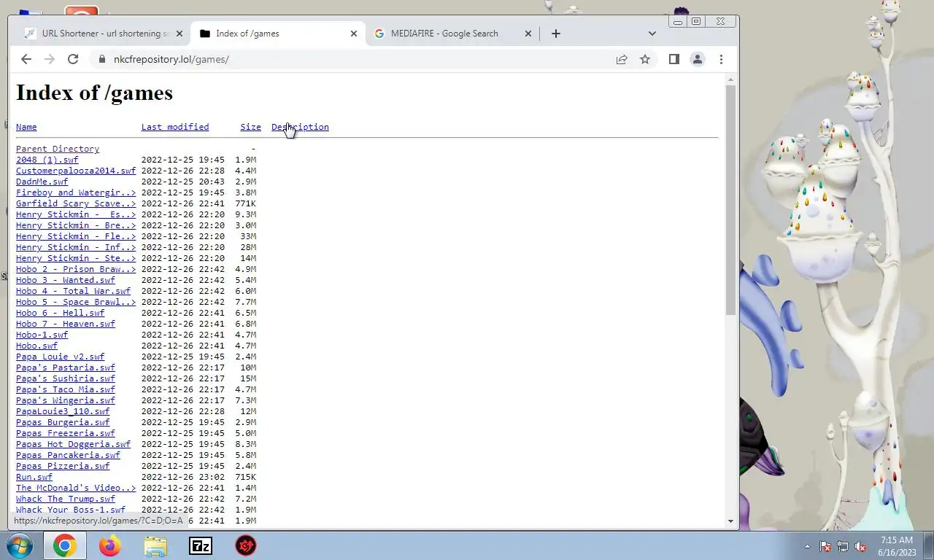Select the Index of /games tab

click(277, 34)
